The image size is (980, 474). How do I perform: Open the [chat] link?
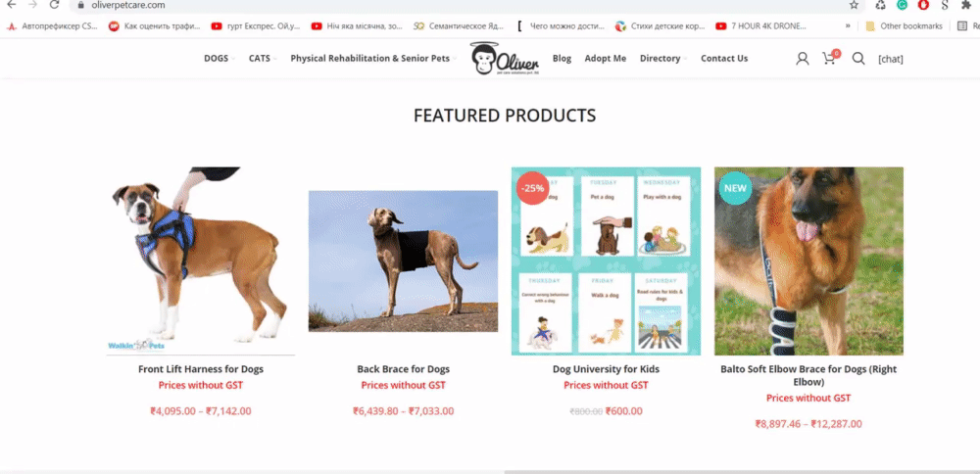point(891,60)
